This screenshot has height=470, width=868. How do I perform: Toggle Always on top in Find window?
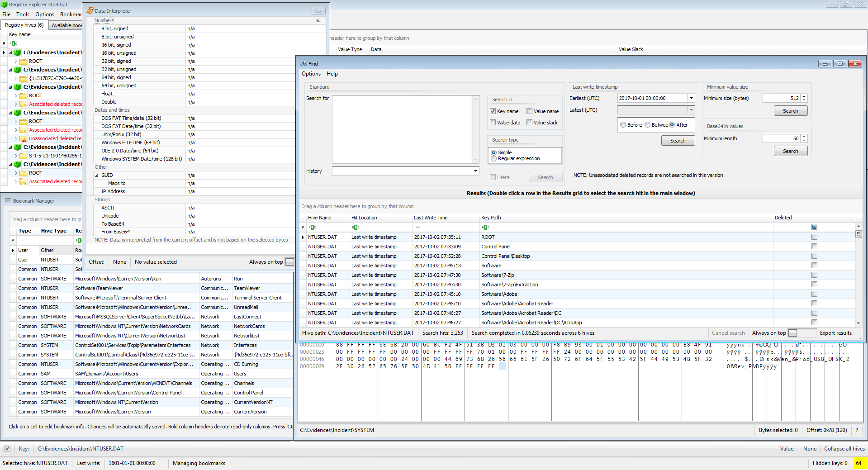pos(793,333)
